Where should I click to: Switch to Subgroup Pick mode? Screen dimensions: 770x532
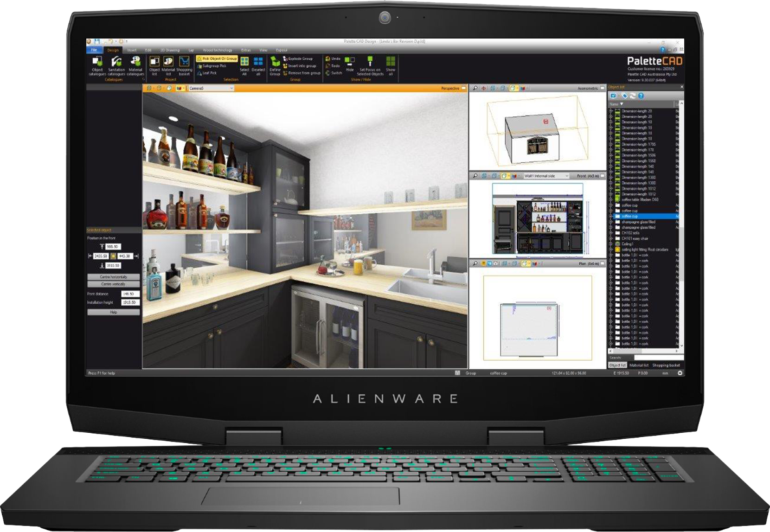[x=212, y=66]
